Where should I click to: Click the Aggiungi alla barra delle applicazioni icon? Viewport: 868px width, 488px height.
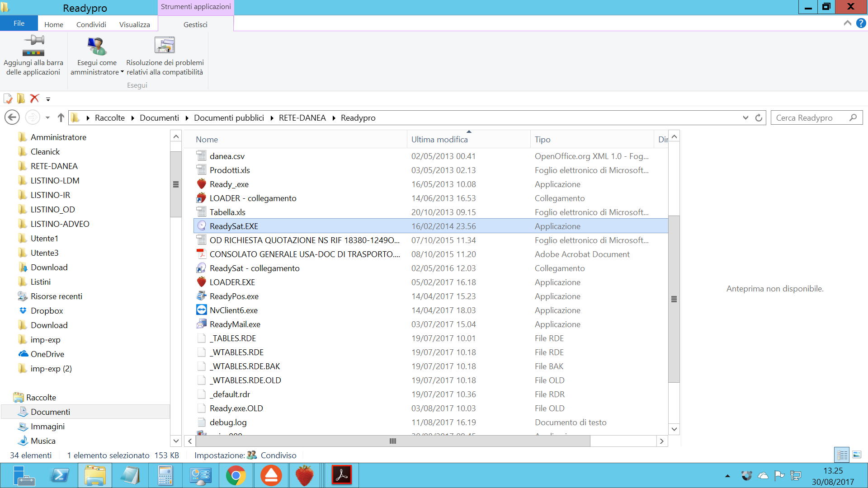tap(33, 46)
